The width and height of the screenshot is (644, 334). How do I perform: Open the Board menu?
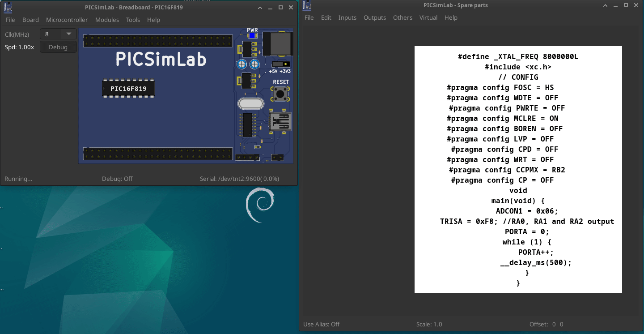point(30,20)
